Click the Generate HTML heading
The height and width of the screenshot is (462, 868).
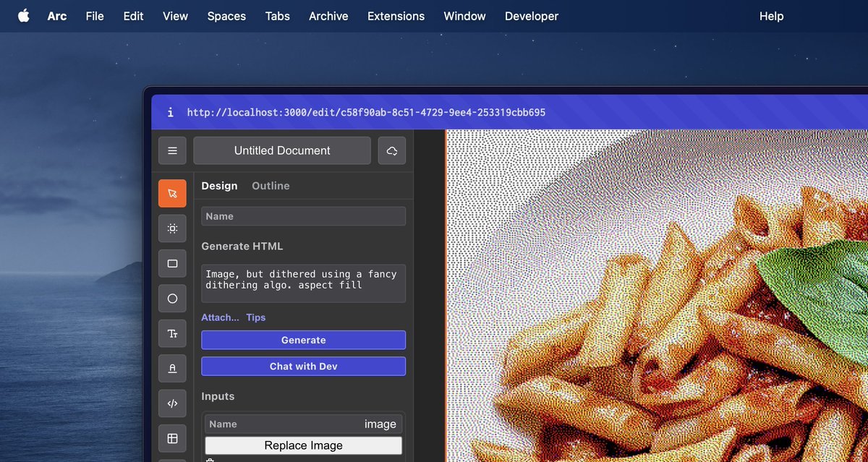point(242,246)
